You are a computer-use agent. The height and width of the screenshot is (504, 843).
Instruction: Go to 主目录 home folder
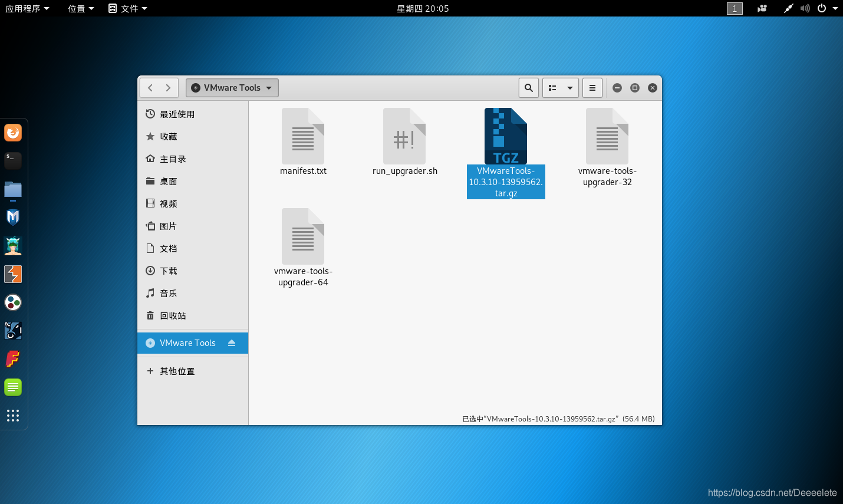coord(193,159)
